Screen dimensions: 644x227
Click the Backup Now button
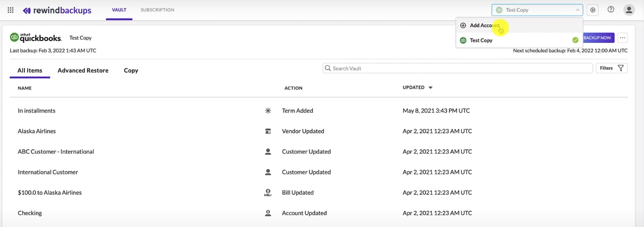click(x=599, y=38)
